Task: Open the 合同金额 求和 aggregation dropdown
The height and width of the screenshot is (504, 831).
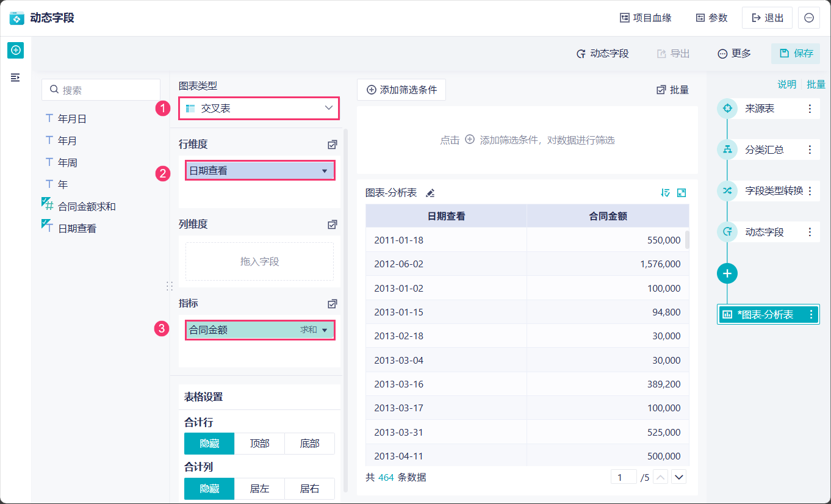Action: (x=324, y=330)
